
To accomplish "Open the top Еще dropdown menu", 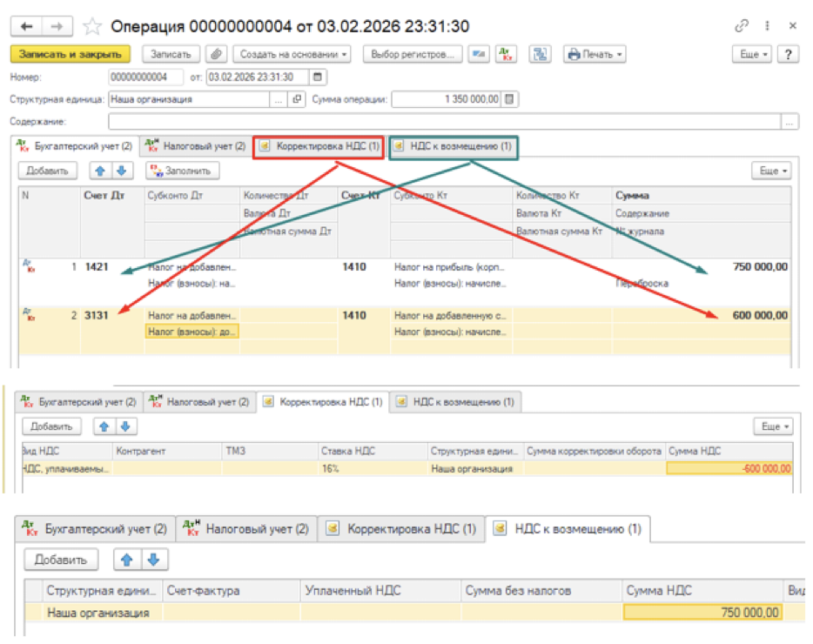I will pos(752,54).
